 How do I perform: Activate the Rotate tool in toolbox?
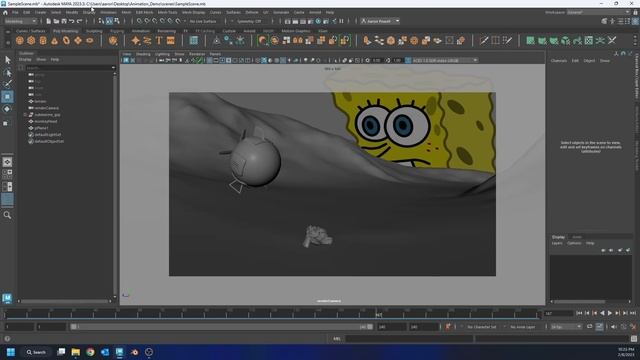tap(7, 109)
